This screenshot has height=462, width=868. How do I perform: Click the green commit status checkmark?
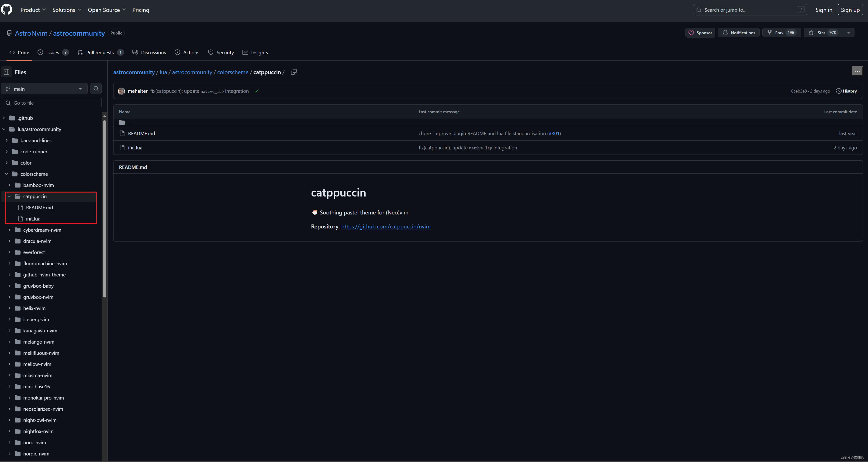(x=256, y=91)
